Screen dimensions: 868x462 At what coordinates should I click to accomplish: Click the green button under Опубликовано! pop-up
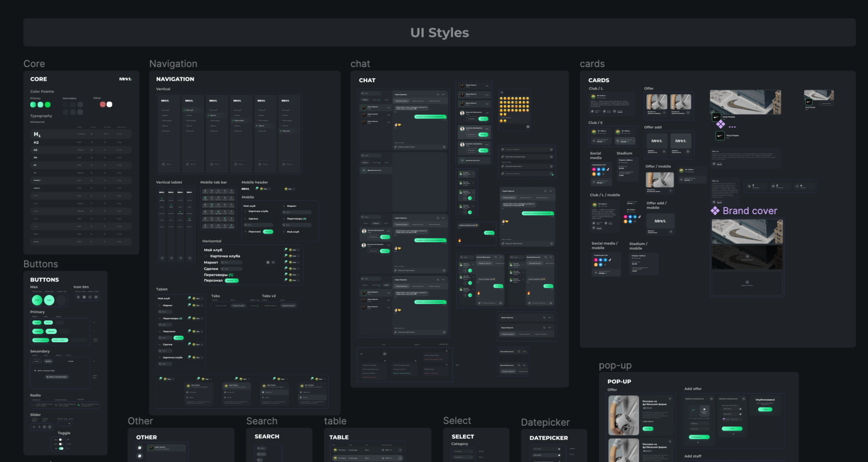click(x=765, y=409)
